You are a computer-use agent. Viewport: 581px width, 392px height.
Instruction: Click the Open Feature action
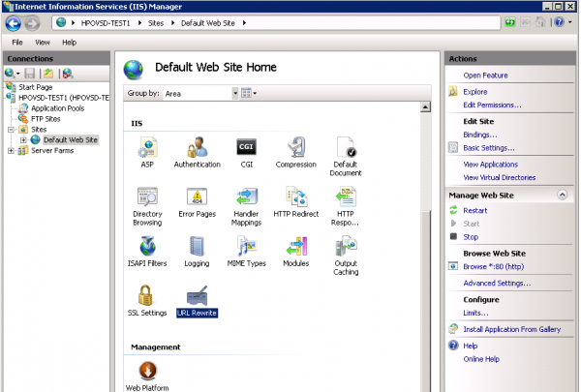coord(485,75)
